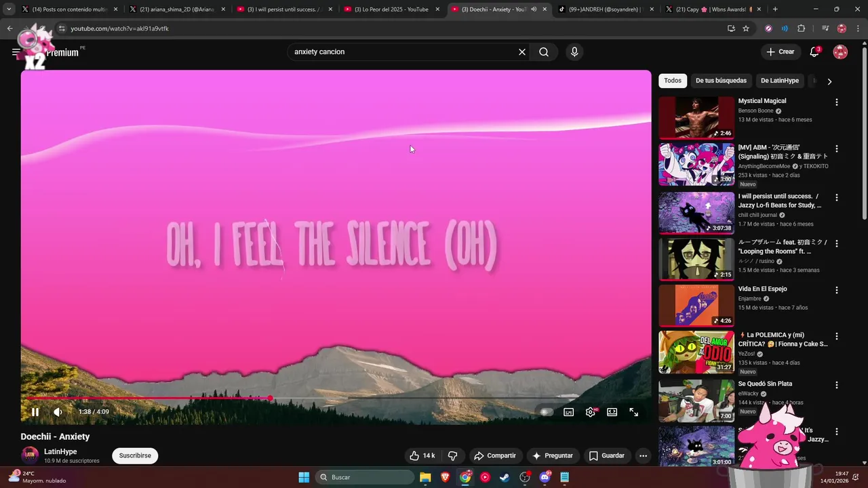Click the search magnifier button
The image size is (868, 488).
coord(544,52)
